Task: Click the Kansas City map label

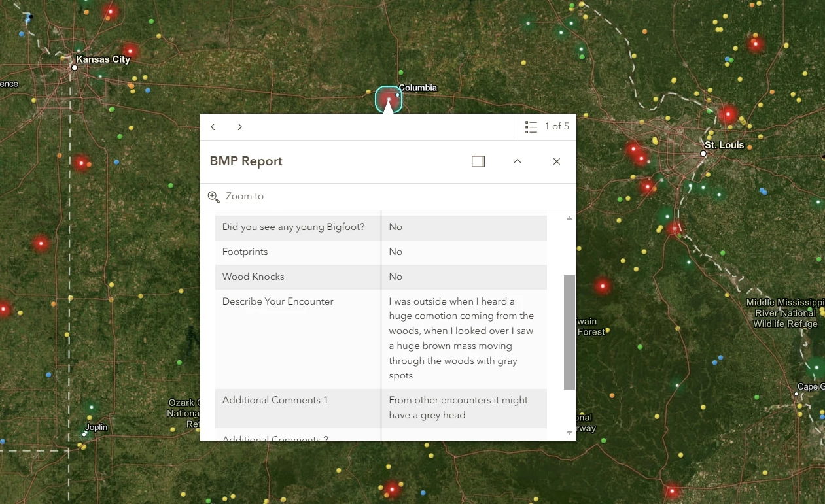Action: (103, 59)
